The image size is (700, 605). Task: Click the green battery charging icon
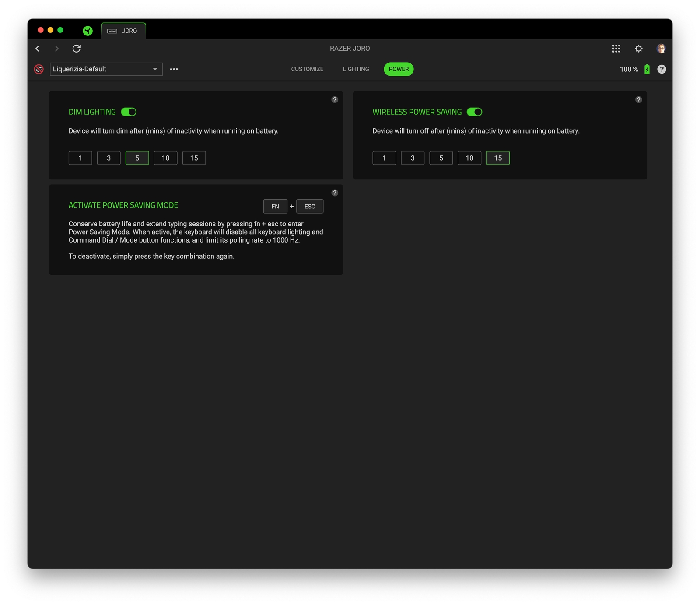pyautogui.click(x=647, y=69)
